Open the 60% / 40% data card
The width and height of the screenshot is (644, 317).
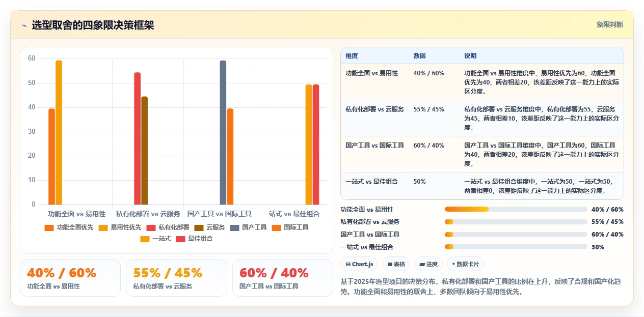pyautogui.click(x=283, y=278)
